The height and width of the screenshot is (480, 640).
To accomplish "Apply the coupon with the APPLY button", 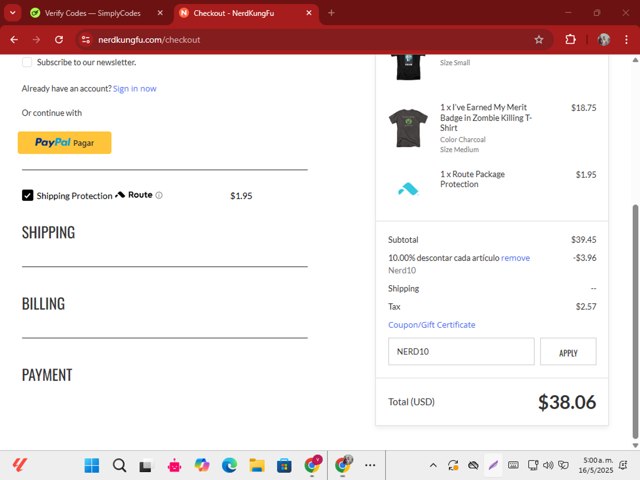I will coord(568,351).
